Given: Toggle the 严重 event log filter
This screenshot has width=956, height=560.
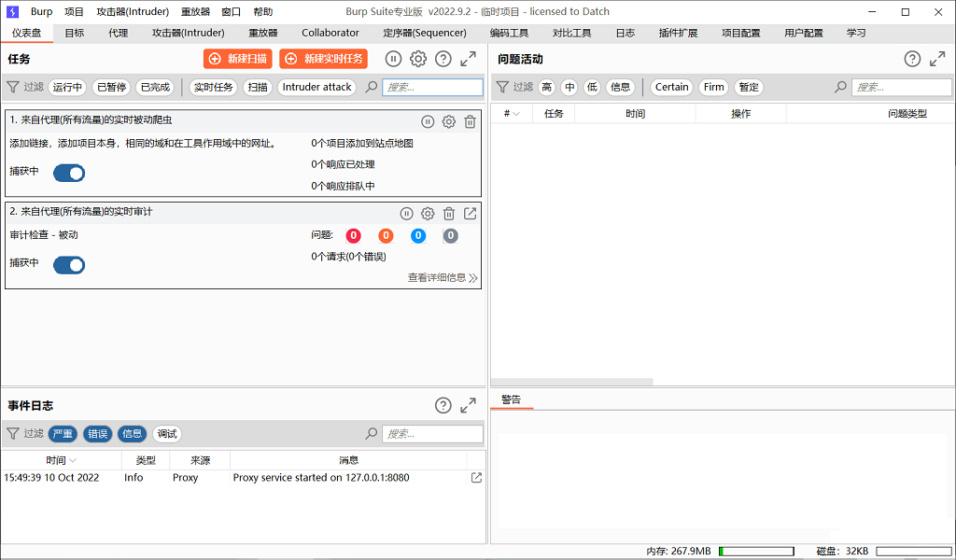Looking at the screenshot, I should click(x=63, y=434).
